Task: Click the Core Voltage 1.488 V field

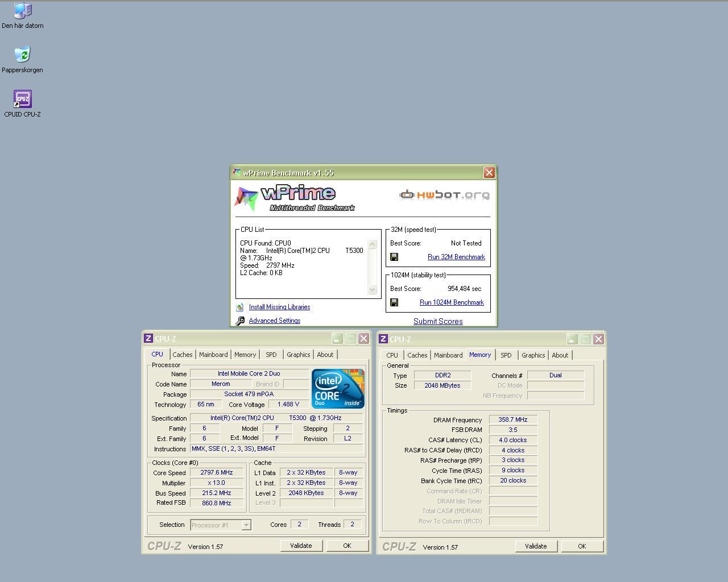Action: click(288, 404)
